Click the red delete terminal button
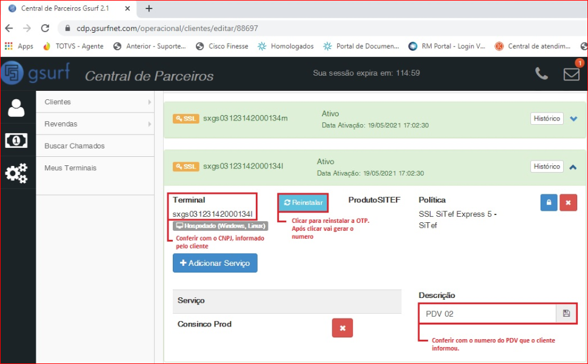 (568, 203)
